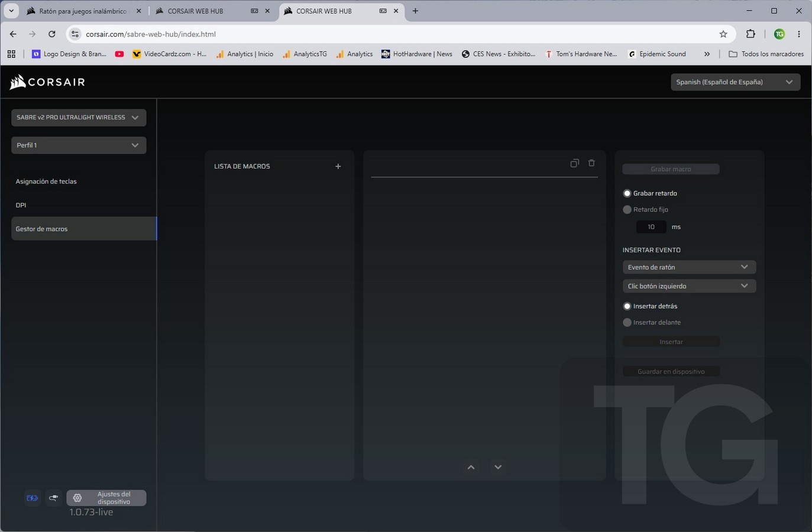Viewport: 812px width, 532px height.
Task: Bookmark this page with the star icon
Action: coord(723,34)
